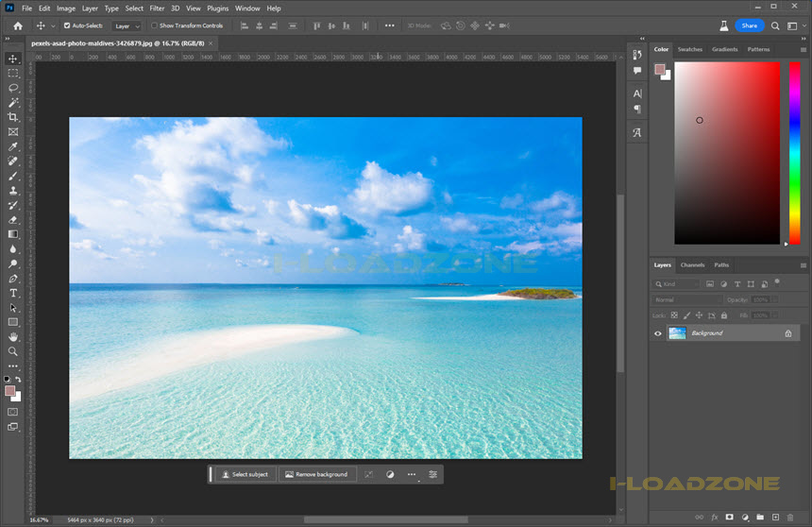
Task: Select the Zoom tool
Action: (x=13, y=351)
